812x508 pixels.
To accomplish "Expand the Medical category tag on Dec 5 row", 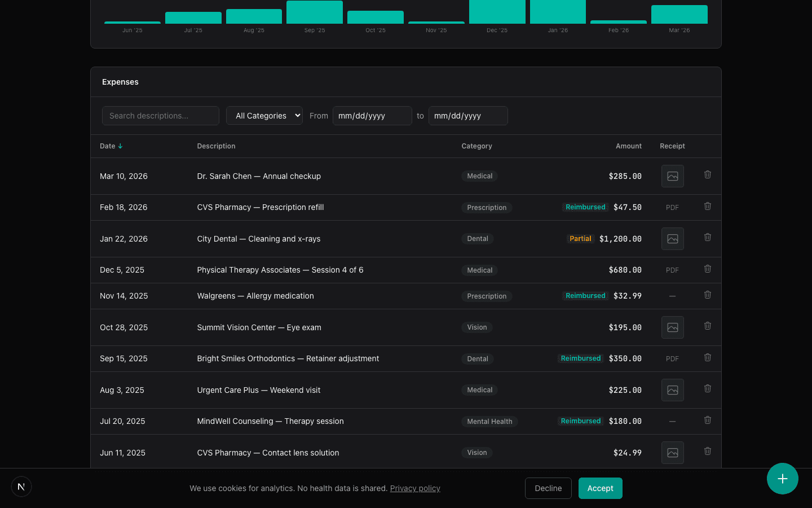I will 479,270.
